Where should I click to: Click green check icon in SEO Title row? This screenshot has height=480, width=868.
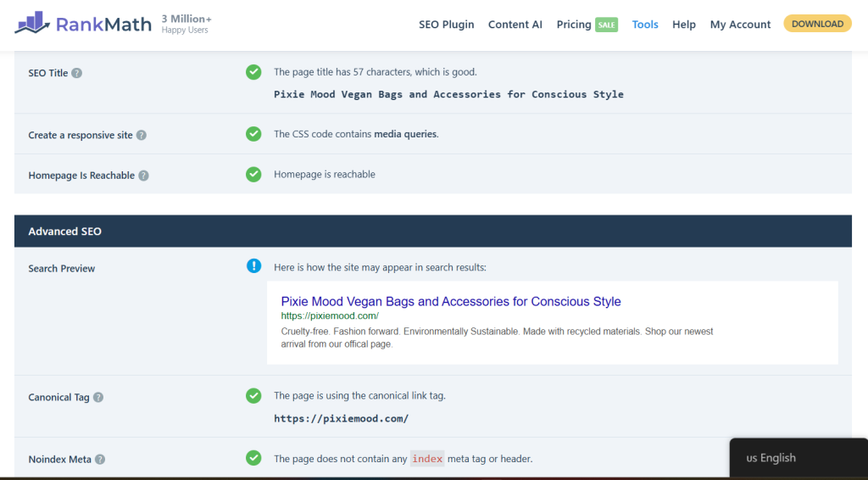[x=253, y=72]
